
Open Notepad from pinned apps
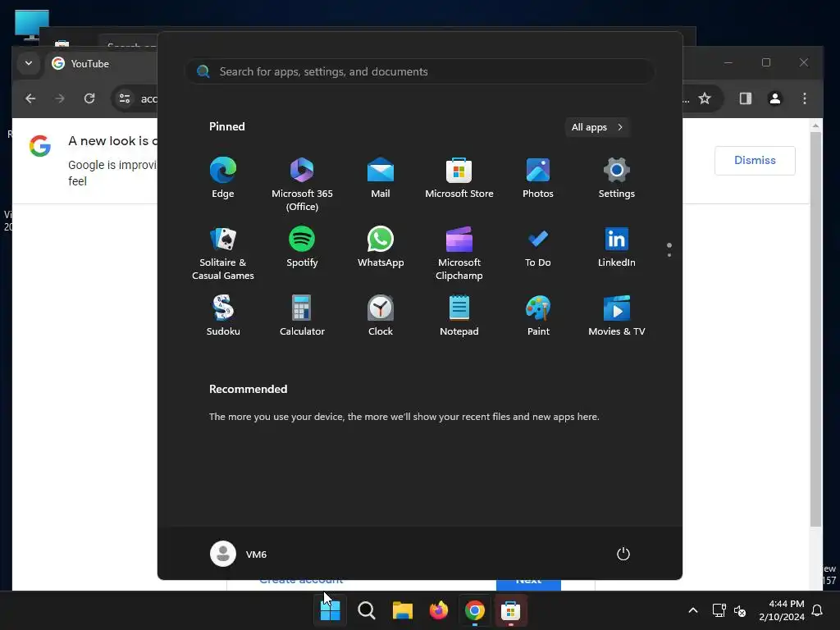pos(459,316)
